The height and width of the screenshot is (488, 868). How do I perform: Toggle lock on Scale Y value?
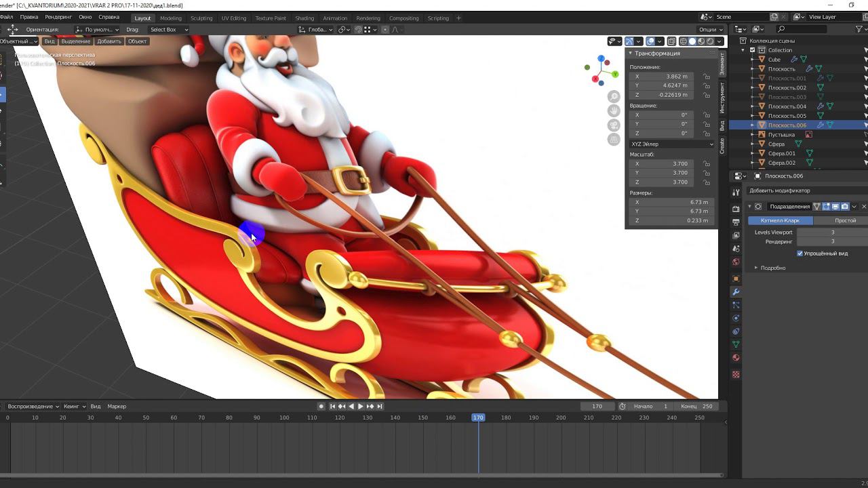click(x=707, y=173)
